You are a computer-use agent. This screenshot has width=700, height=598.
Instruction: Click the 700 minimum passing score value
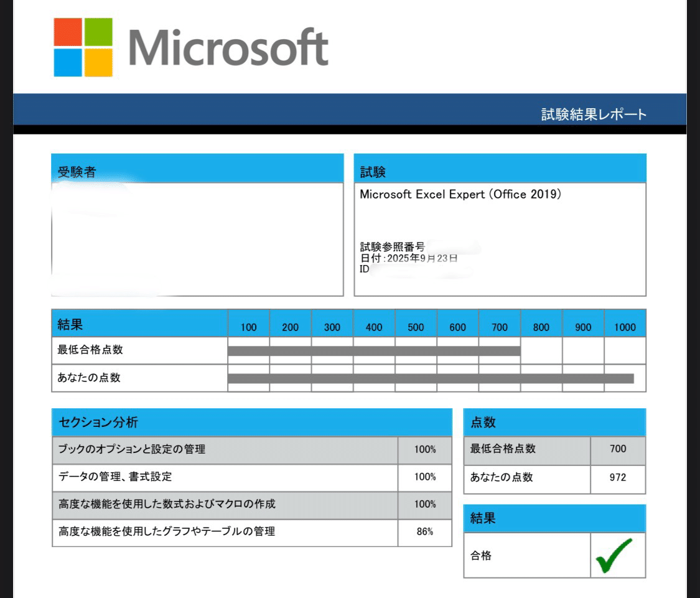pos(618,450)
